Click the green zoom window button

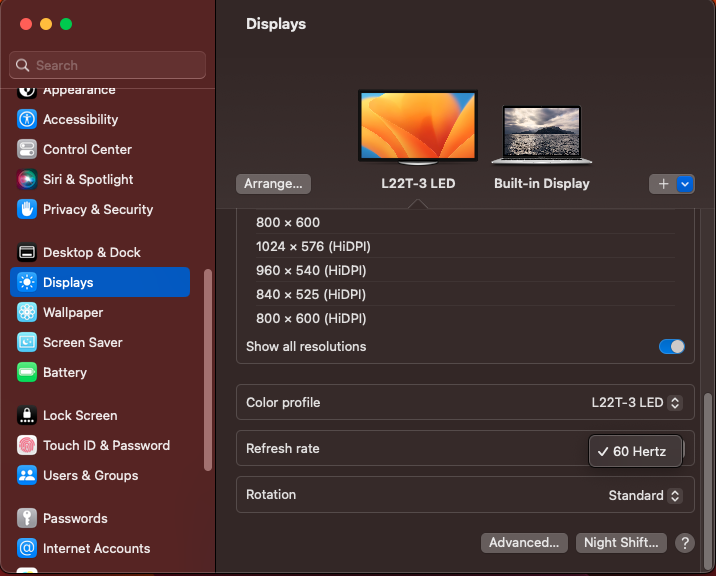pyautogui.click(x=66, y=24)
